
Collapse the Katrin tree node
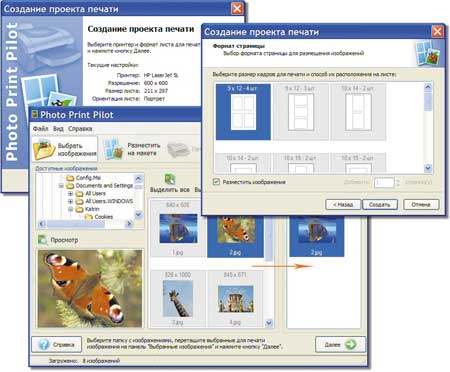[x=70, y=209]
